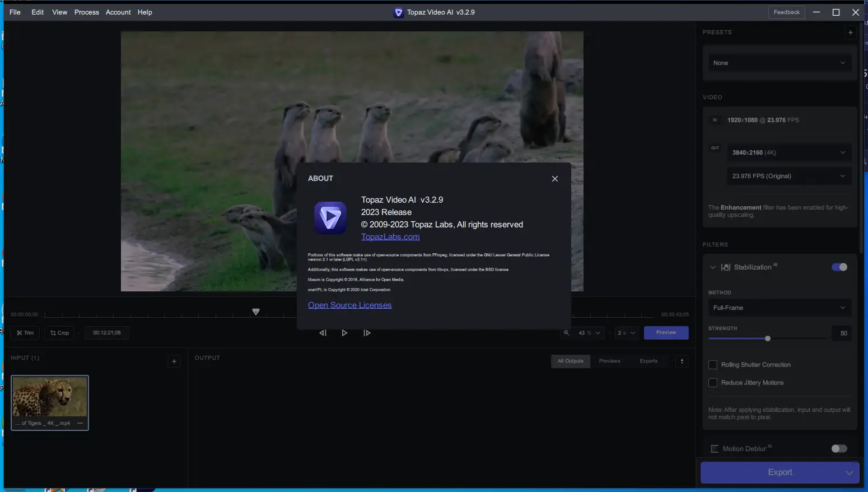Click the Trim button

click(x=25, y=333)
